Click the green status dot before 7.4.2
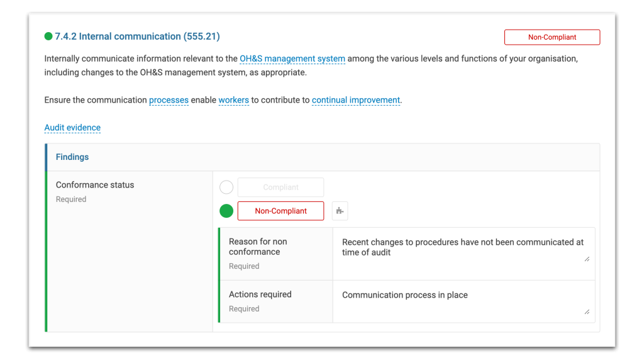The image size is (644, 360). [48, 36]
